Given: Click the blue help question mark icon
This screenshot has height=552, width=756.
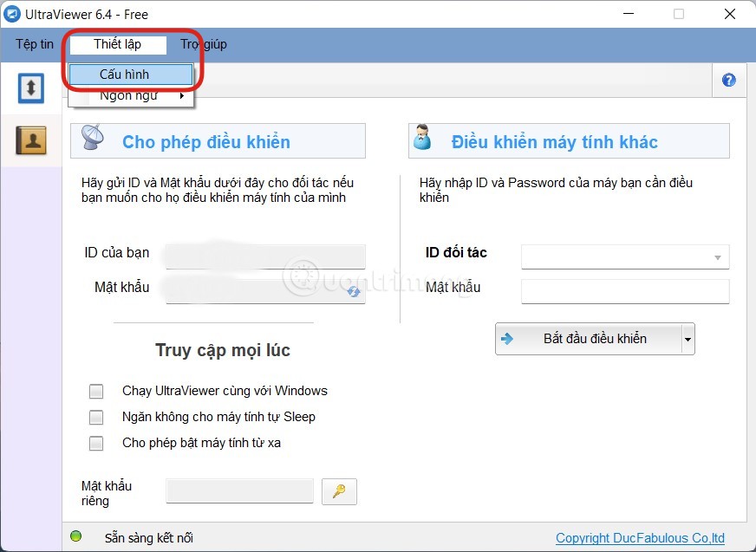Looking at the screenshot, I should click(x=729, y=80).
